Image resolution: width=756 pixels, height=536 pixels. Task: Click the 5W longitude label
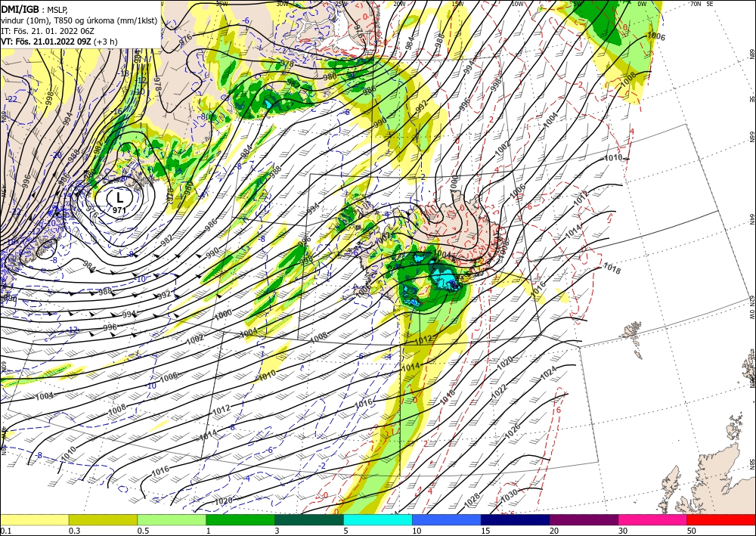click(x=578, y=3)
